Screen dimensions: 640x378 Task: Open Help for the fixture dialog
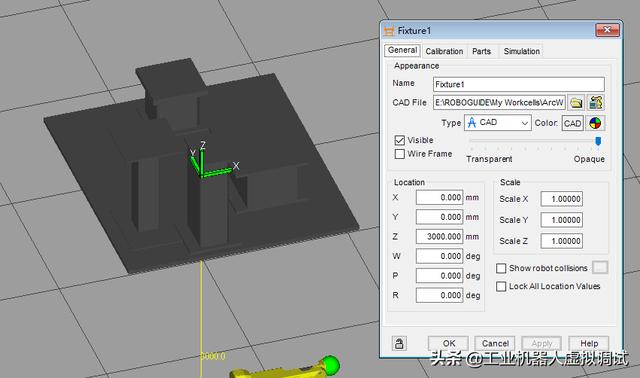pos(589,343)
